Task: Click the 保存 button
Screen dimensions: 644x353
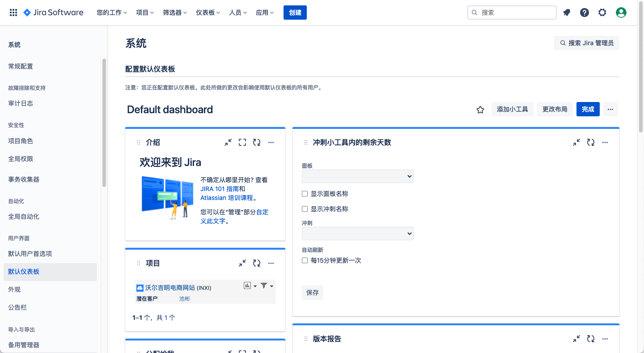Action: pos(313,293)
